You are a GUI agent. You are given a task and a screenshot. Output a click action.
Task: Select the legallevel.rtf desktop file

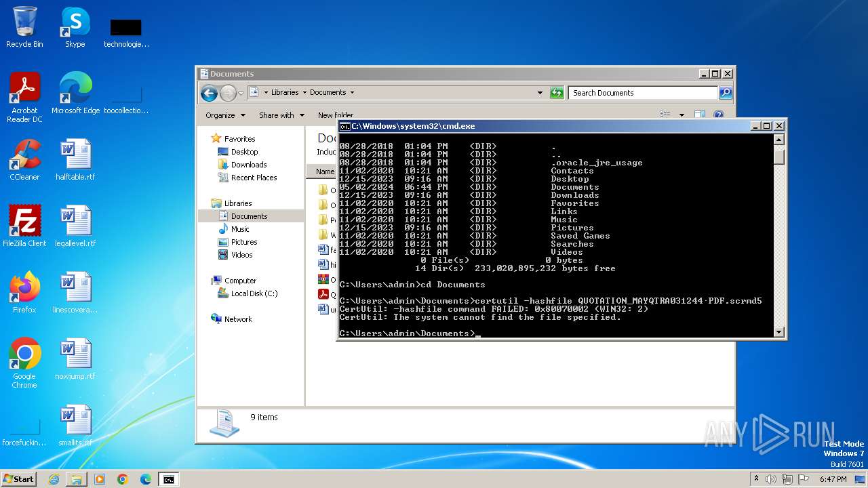(x=75, y=226)
